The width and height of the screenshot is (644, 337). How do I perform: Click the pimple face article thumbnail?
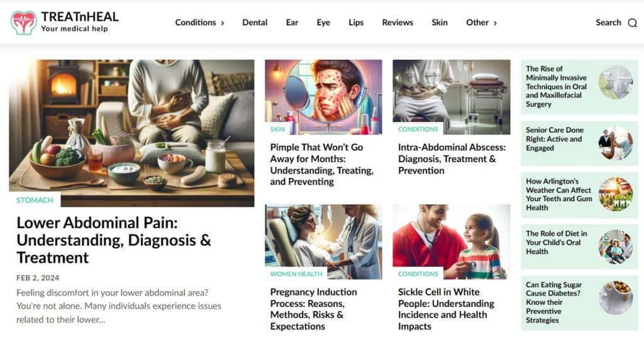click(x=324, y=97)
